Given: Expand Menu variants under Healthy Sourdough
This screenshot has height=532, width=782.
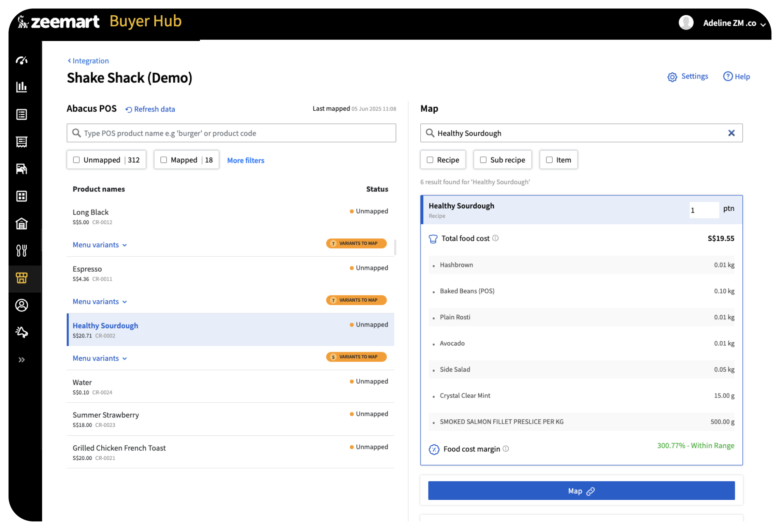Looking at the screenshot, I should coord(100,358).
